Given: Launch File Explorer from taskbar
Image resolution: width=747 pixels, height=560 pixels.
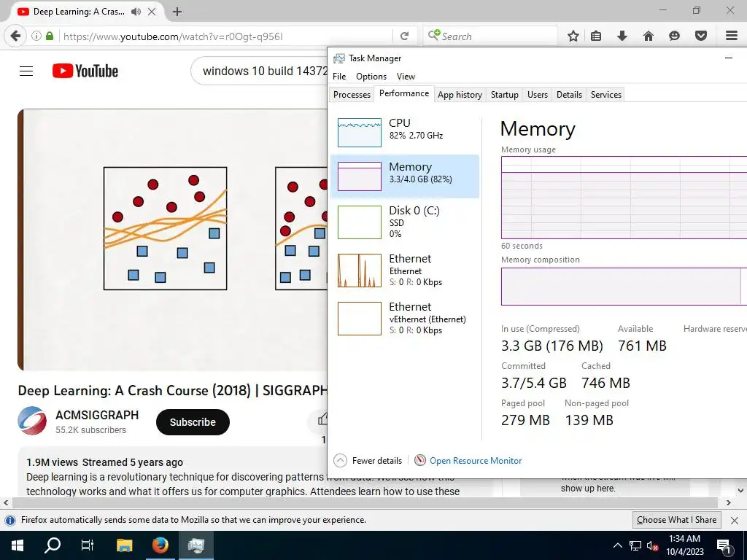Looking at the screenshot, I should pyautogui.click(x=124, y=545).
